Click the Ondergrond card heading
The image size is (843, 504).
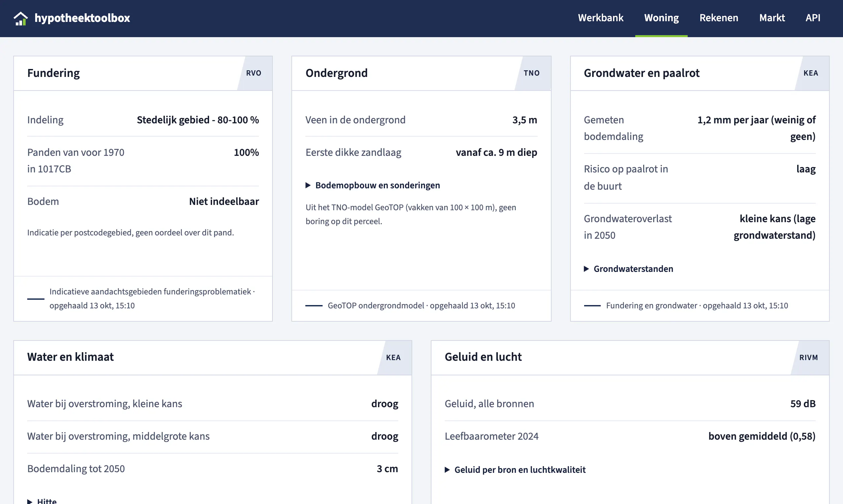[x=337, y=73]
